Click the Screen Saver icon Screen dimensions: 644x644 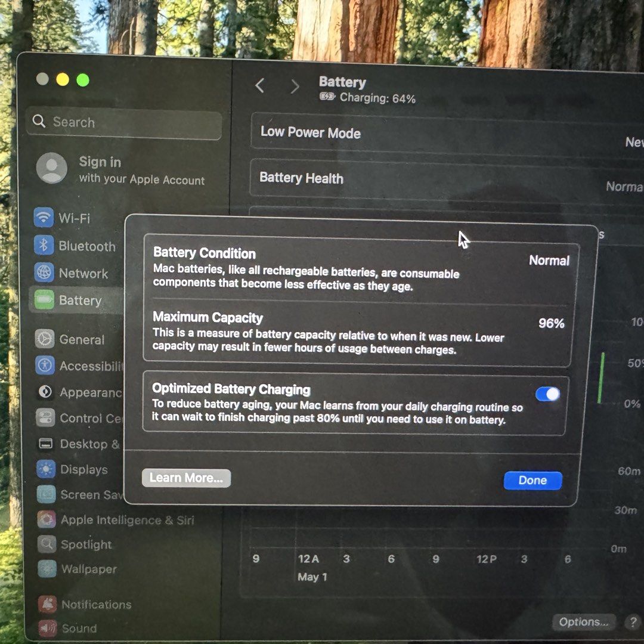click(x=46, y=494)
